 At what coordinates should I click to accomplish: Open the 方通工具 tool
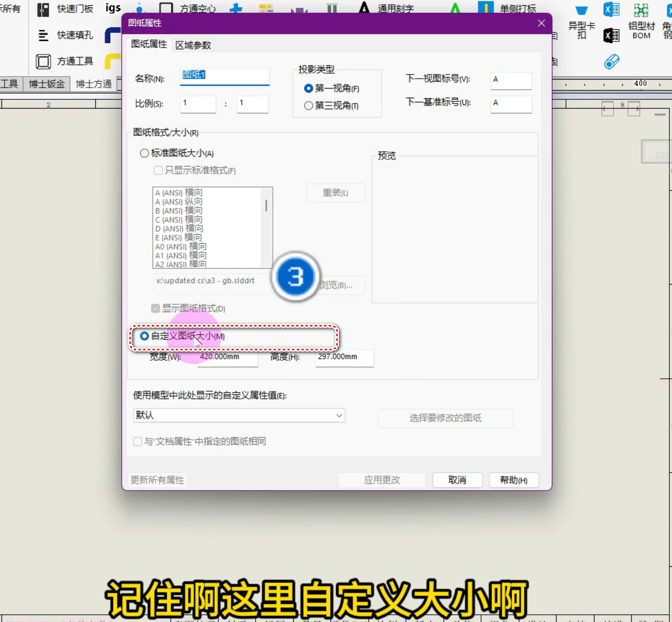coord(43,61)
